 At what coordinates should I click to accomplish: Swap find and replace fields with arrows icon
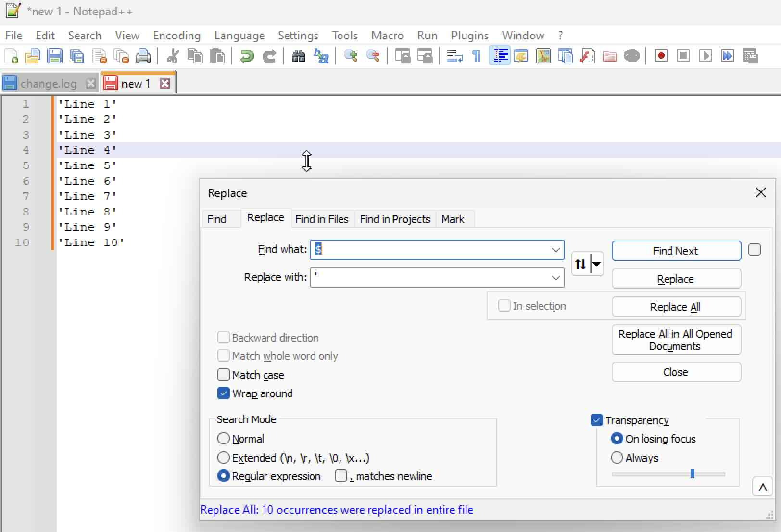(580, 264)
